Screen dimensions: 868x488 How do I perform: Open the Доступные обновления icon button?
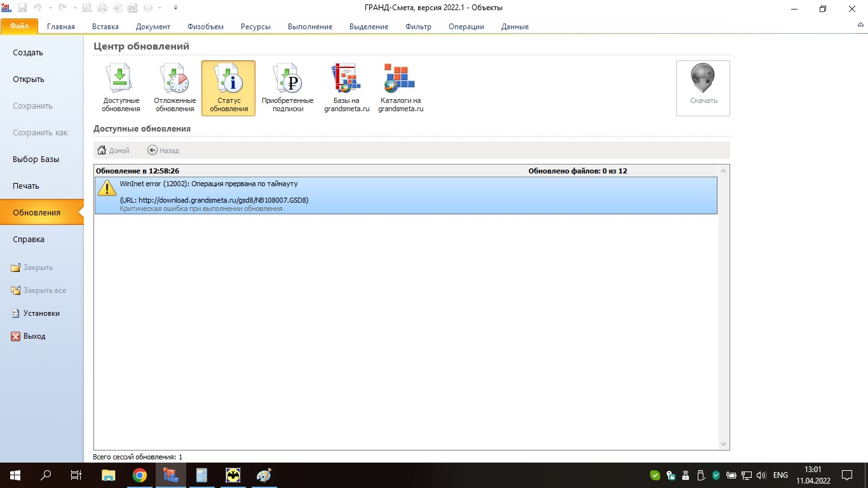pos(121,88)
